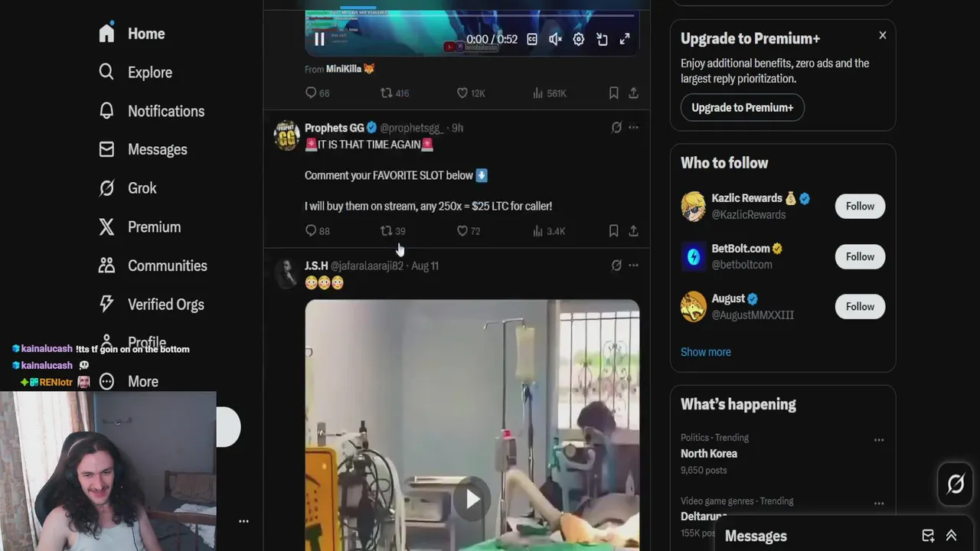Seek along the video progress bar

[472, 15]
